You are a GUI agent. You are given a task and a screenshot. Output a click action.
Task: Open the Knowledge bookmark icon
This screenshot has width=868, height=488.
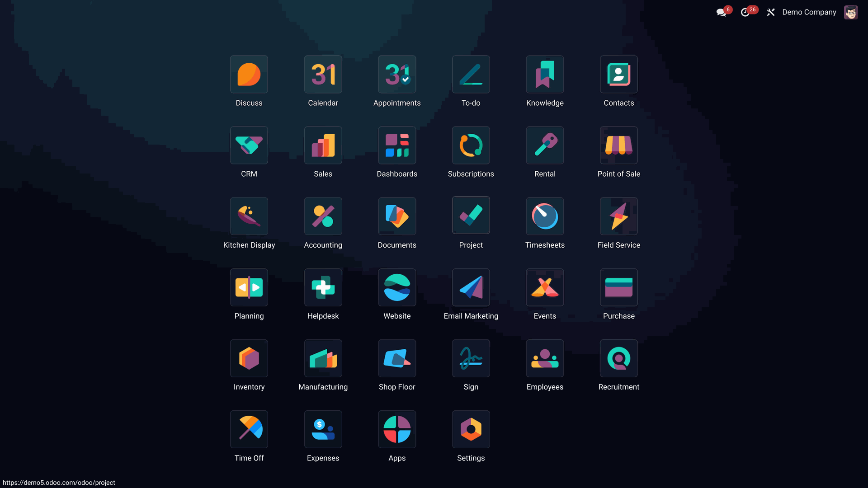tap(545, 75)
